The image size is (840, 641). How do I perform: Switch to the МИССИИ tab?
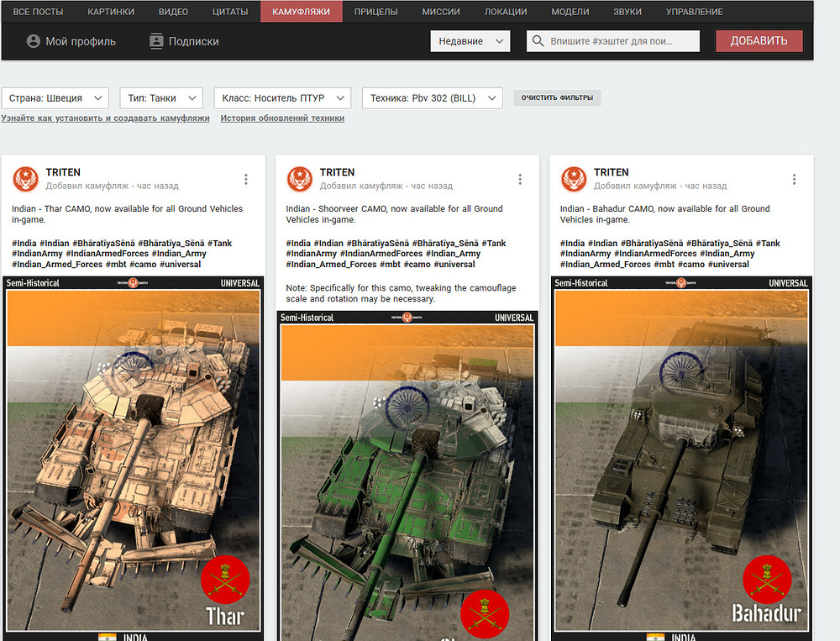(441, 12)
